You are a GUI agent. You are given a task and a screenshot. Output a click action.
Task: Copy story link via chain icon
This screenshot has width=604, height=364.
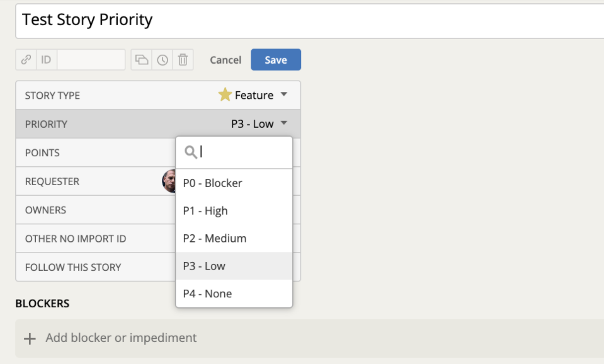click(26, 60)
